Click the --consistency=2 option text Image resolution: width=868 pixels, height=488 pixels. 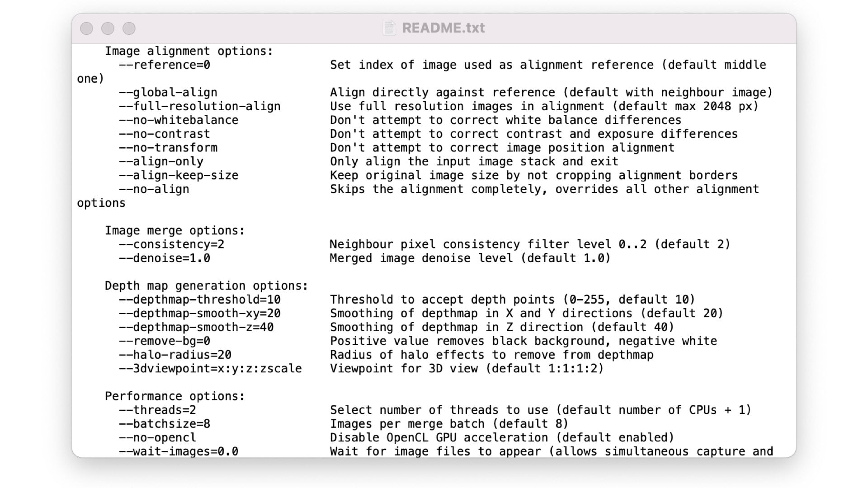click(x=172, y=244)
